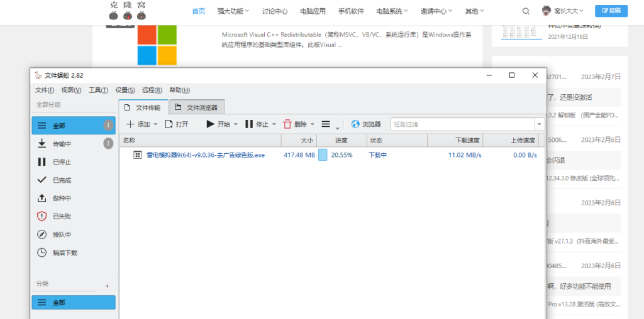Open the 远程(R) menu
The image size is (644, 319).
(x=152, y=90)
